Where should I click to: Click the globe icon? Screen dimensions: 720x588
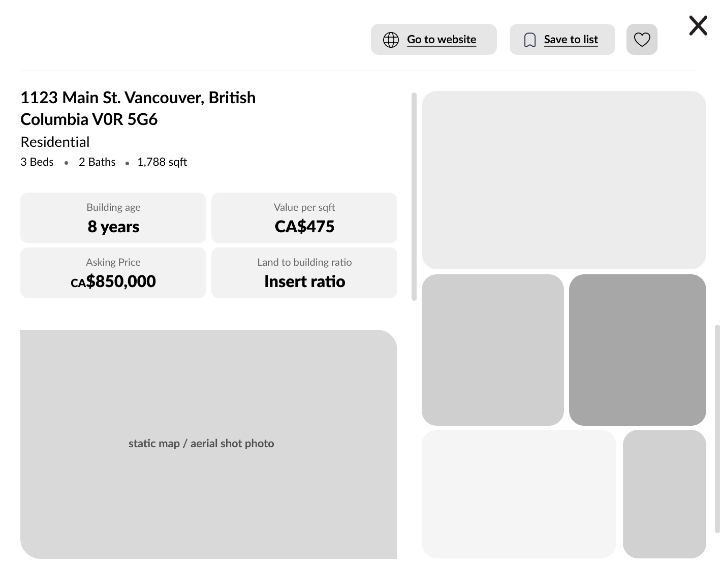tap(390, 40)
